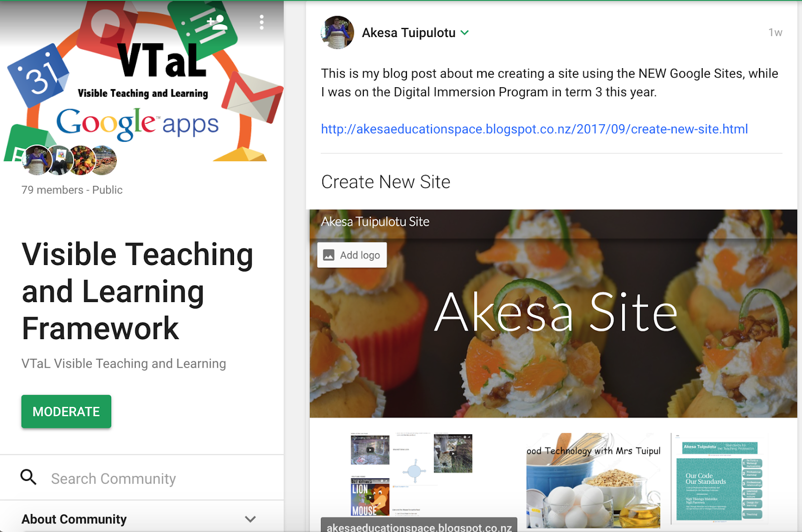Click the Add logo button
Screen dimensions: 802x532
pyautogui.click(x=352, y=255)
